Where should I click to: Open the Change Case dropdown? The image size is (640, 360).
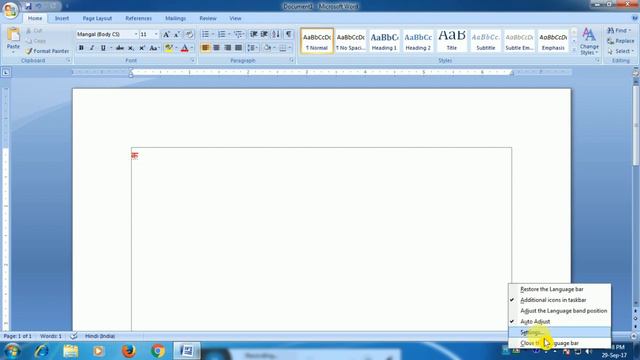click(x=154, y=48)
